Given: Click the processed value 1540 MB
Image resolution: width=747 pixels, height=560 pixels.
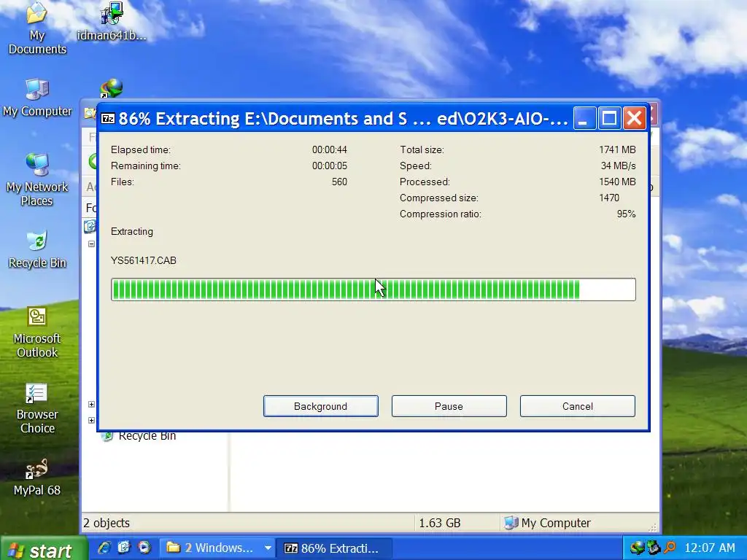Looking at the screenshot, I should point(617,182).
